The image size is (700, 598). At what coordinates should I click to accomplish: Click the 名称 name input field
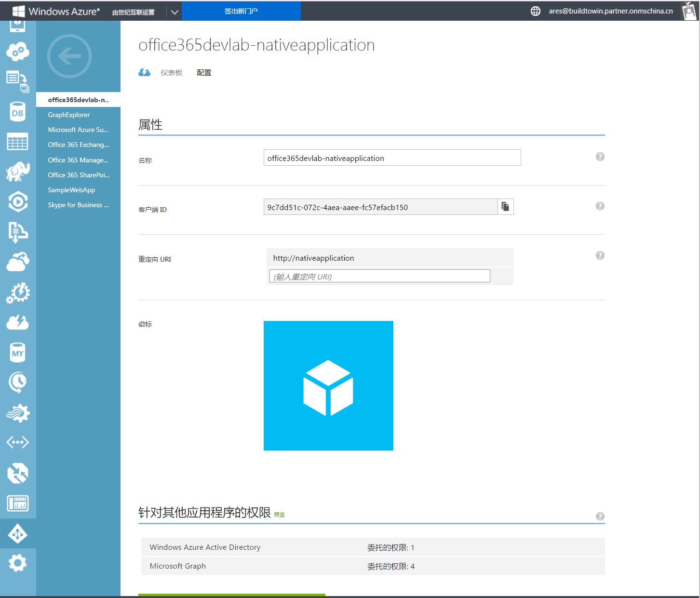coord(392,158)
